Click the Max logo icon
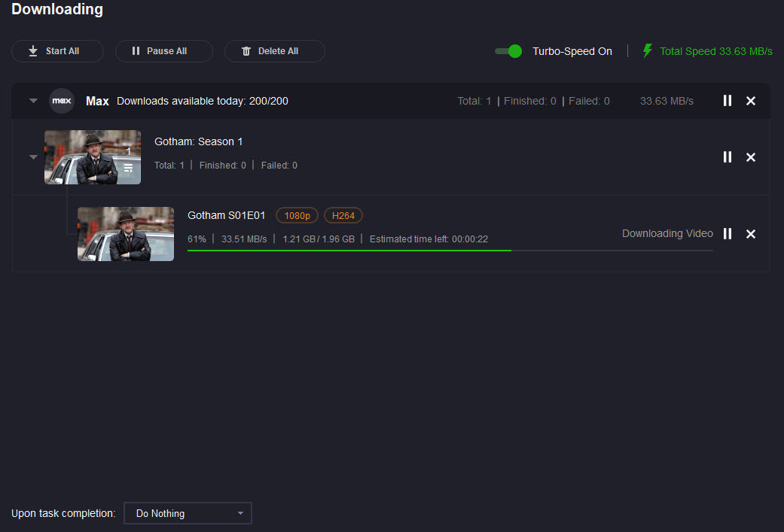784x532 pixels. pyautogui.click(x=62, y=101)
